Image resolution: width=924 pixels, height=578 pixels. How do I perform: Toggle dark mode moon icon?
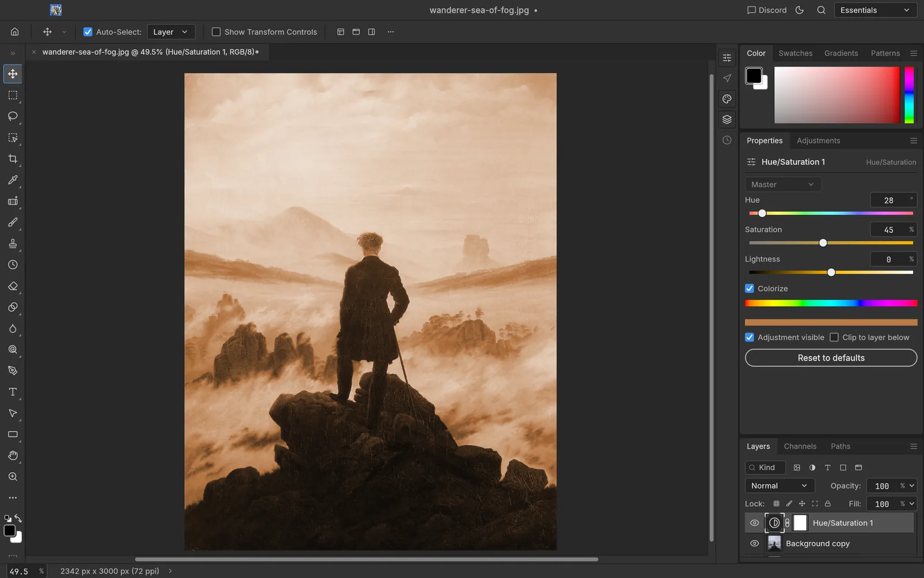800,10
